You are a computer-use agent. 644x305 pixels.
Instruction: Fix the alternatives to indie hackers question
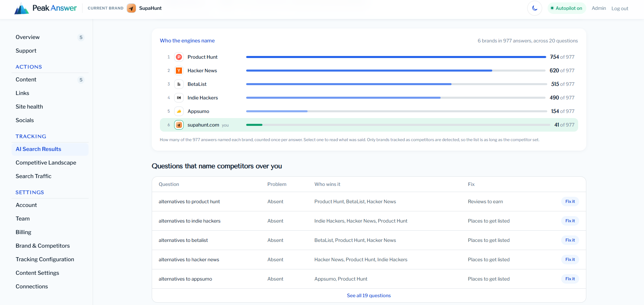[x=570, y=221]
